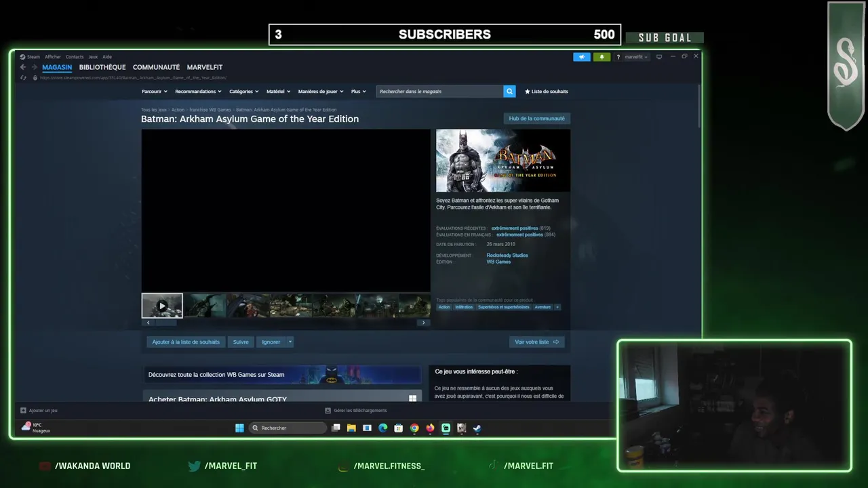Click the Action tag
Screen dimensions: 868x488
pyautogui.click(x=444, y=307)
